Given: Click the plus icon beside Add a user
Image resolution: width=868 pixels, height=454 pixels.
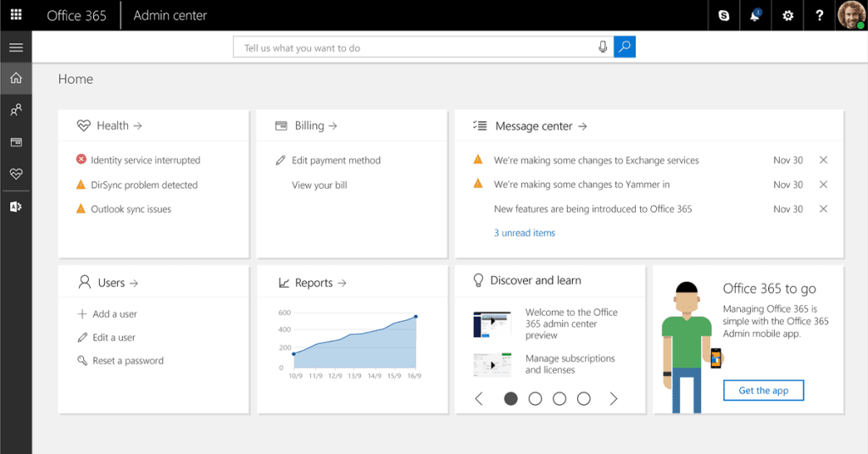Looking at the screenshot, I should tap(82, 313).
